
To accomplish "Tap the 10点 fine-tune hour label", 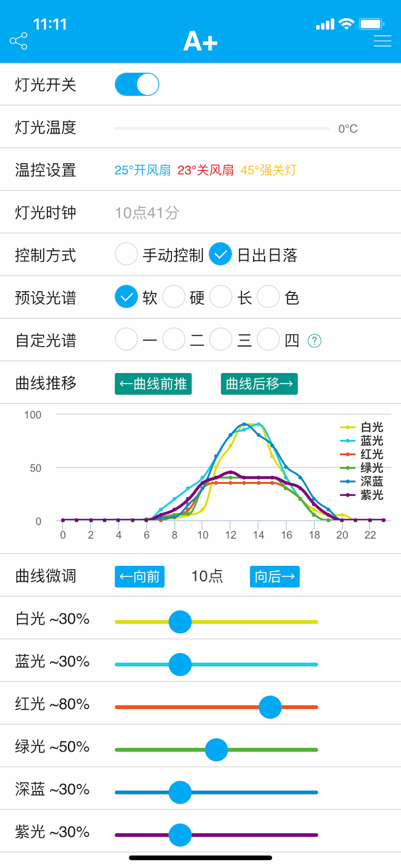I will [207, 576].
